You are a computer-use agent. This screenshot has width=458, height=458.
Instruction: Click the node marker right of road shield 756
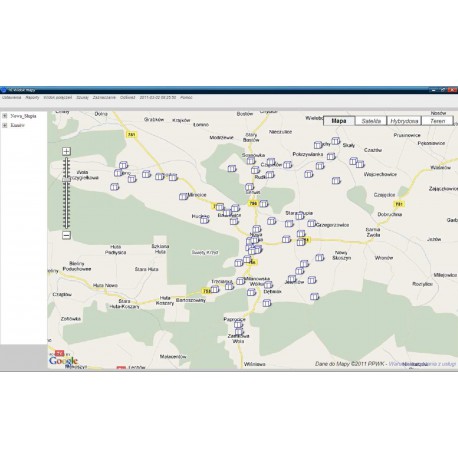[264, 203]
